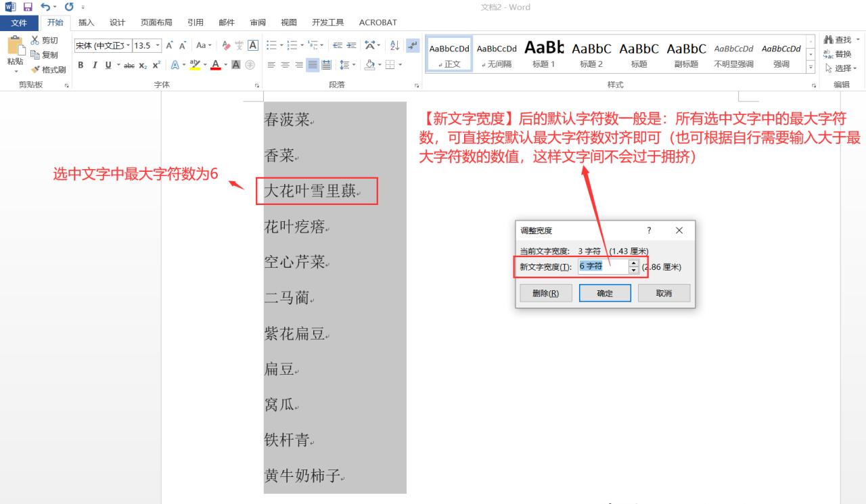Click the Text Effects outlined A icon
Image resolution: width=866 pixels, height=504 pixels.
[x=174, y=65]
